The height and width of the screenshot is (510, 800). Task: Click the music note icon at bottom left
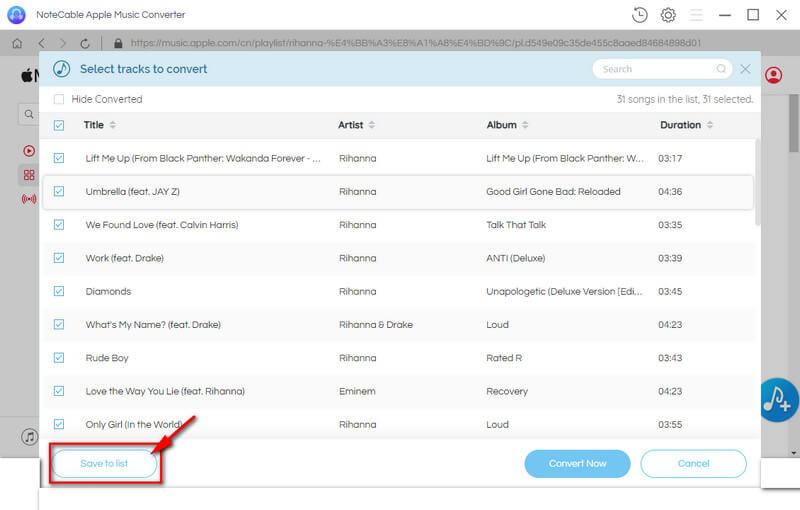pyautogui.click(x=30, y=437)
